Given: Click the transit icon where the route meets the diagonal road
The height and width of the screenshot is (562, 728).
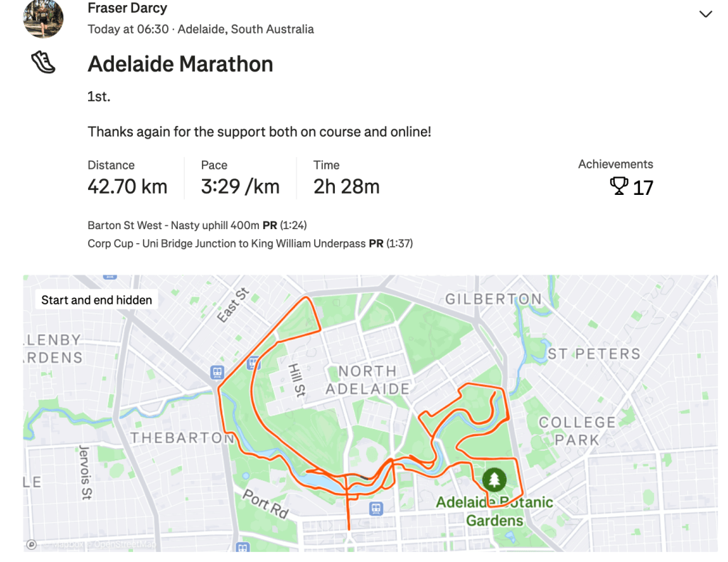Looking at the screenshot, I should (217, 372).
